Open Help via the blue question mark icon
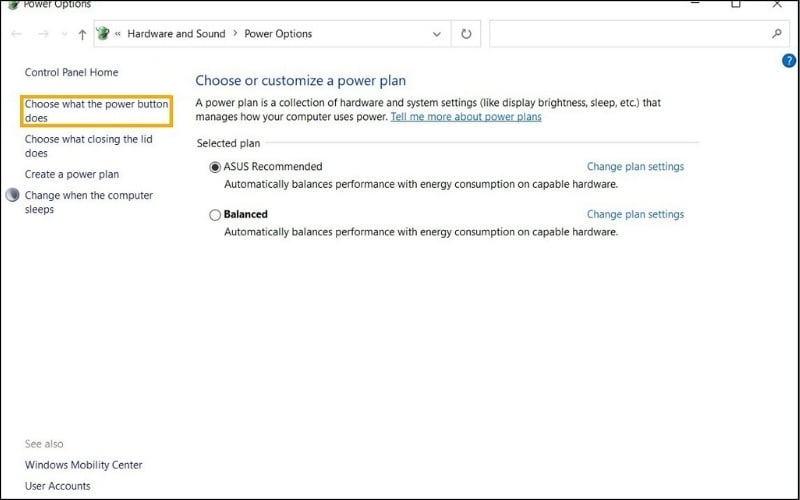Image resolution: width=800 pixels, height=500 pixels. pyautogui.click(x=788, y=61)
